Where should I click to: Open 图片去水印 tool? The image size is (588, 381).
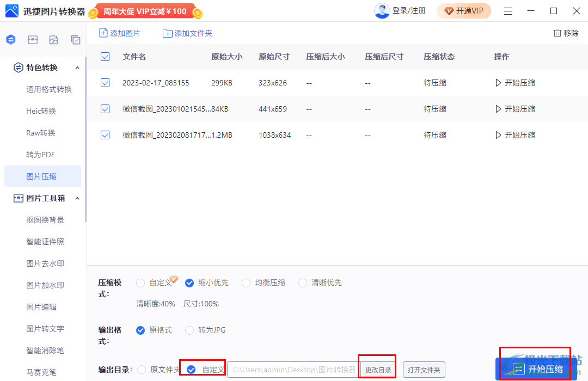click(x=45, y=263)
